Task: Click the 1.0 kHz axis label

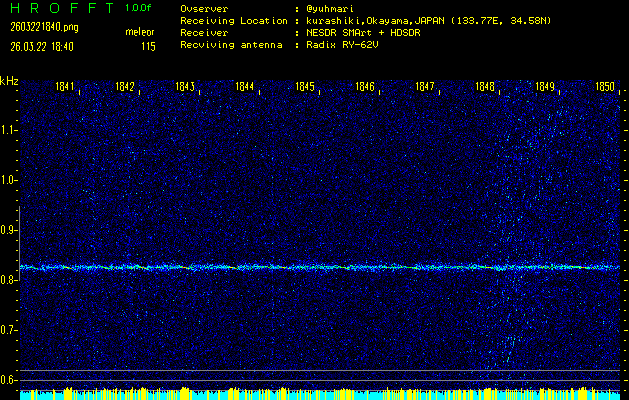Action: pos(9,180)
